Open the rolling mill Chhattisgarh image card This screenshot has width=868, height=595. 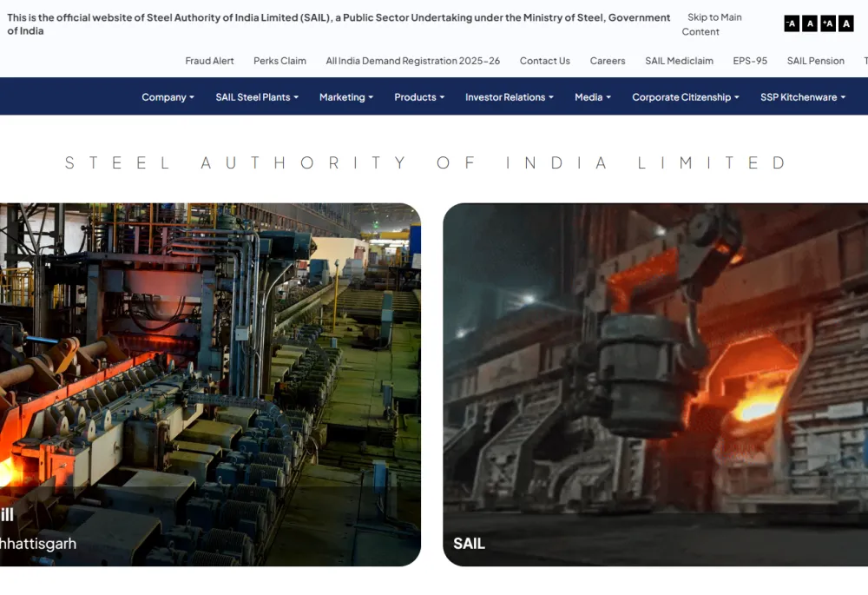210,385
